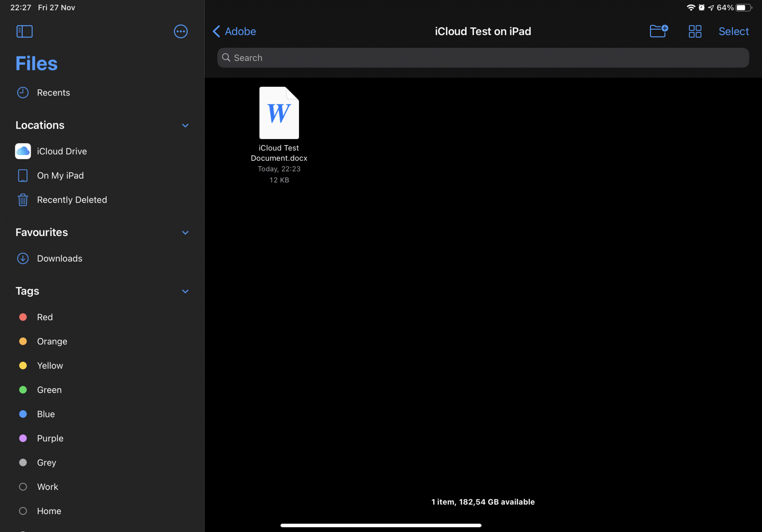Collapse the Locations section
Screen dimensions: 762x532
(185, 125)
